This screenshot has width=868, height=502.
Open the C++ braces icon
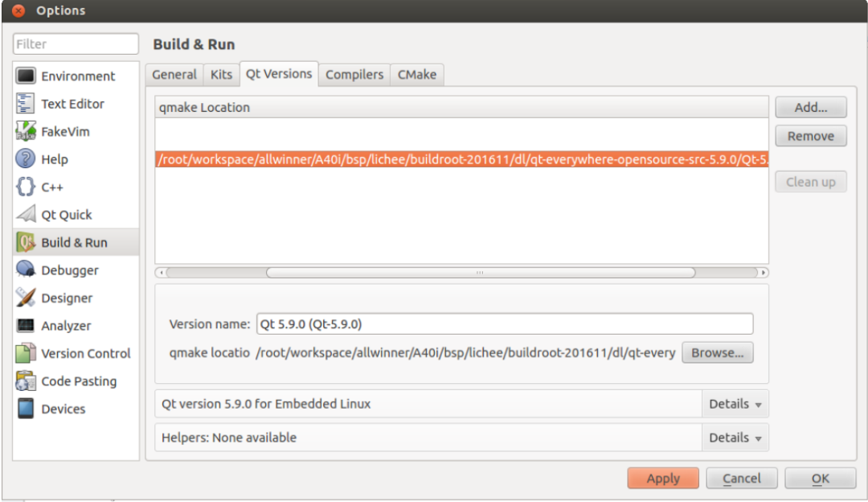[x=26, y=187]
